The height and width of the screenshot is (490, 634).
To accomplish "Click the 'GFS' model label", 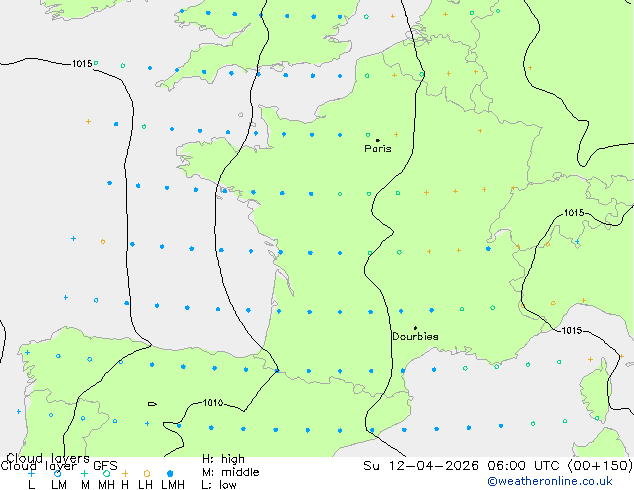I will coord(105,466).
